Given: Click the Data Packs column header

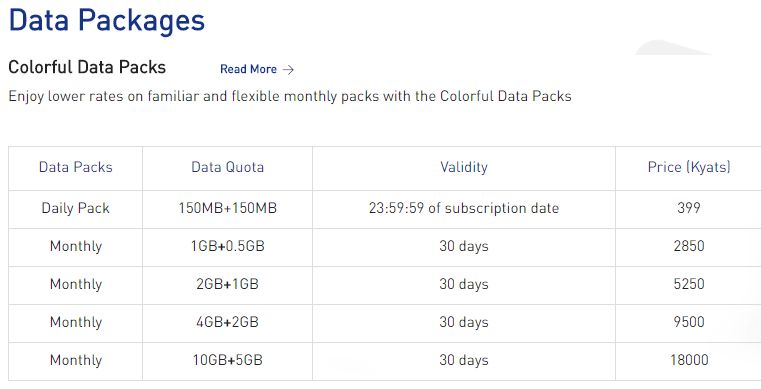Looking at the screenshot, I should pyautogui.click(x=76, y=167).
